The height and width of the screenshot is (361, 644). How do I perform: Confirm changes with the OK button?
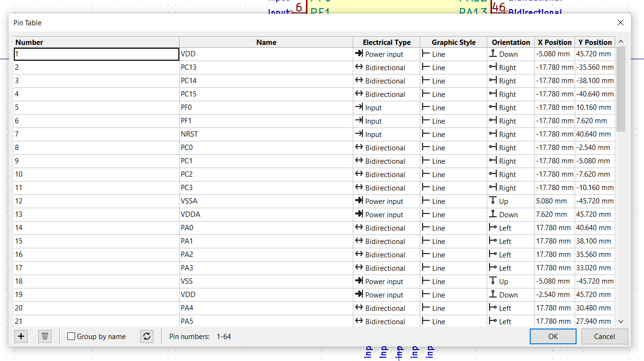pyautogui.click(x=553, y=336)
